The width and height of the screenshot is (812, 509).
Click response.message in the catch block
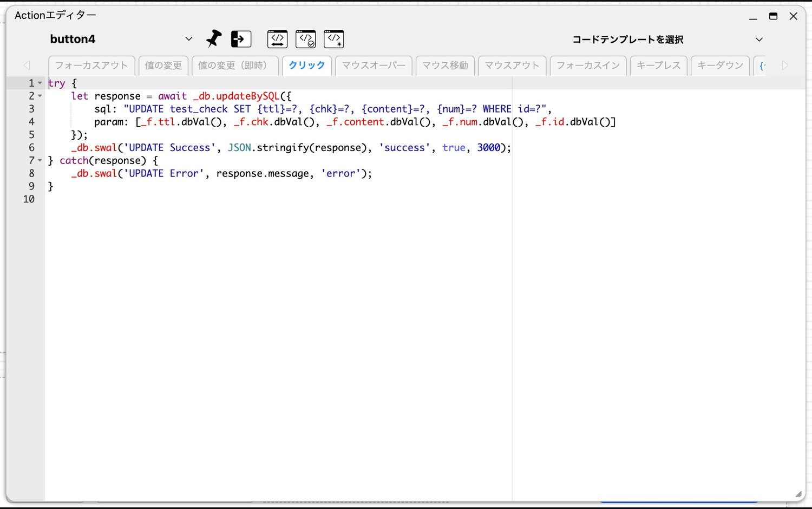(263, 173)
